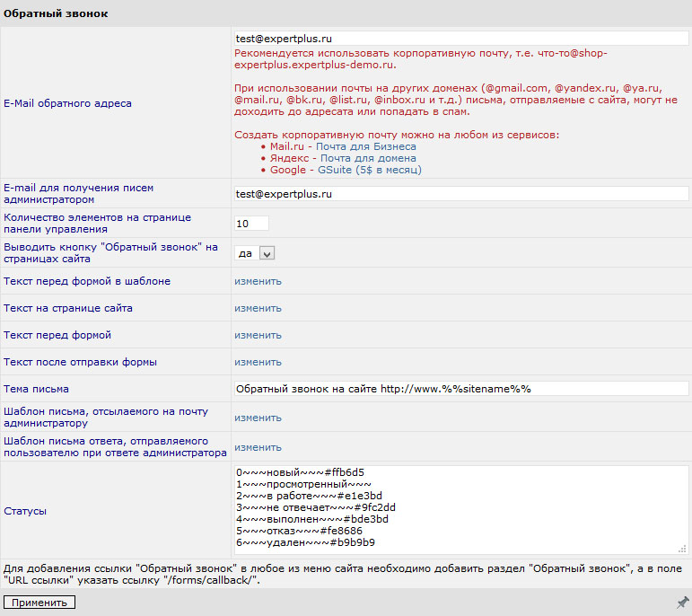Viewport: 692px width, 616px height.
Task: Click the "Обратный звонок" section header
Action: (x=56, y=13)
